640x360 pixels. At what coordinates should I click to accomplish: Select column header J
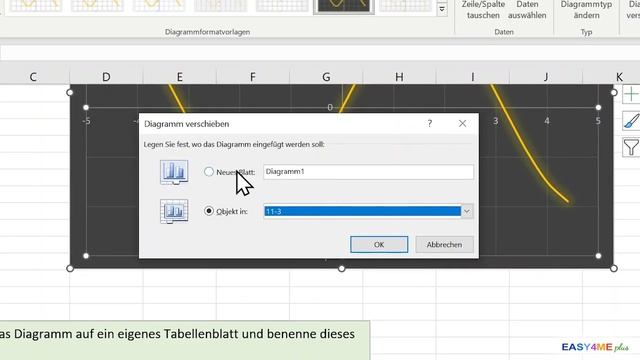pyautogui.click(x=546, y=77)
